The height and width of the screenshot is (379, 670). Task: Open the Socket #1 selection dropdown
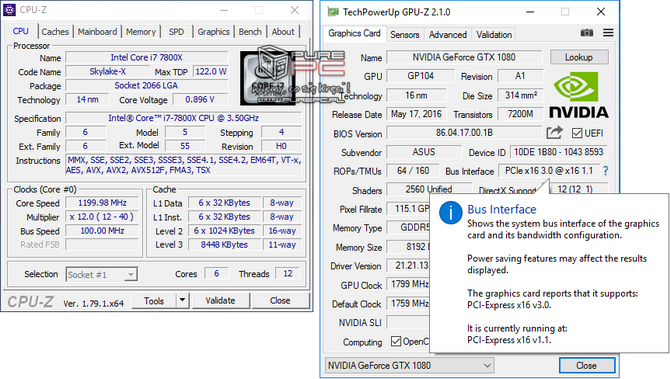coord(102,274)
